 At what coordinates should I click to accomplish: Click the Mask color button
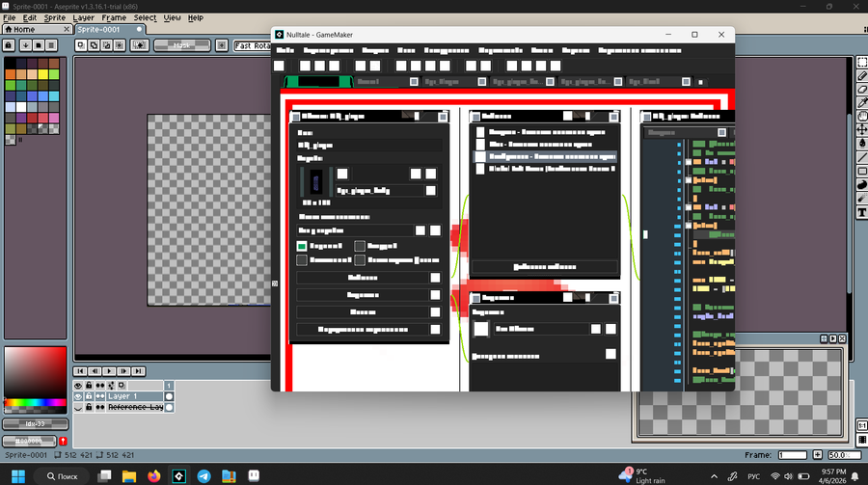[182, 45]
